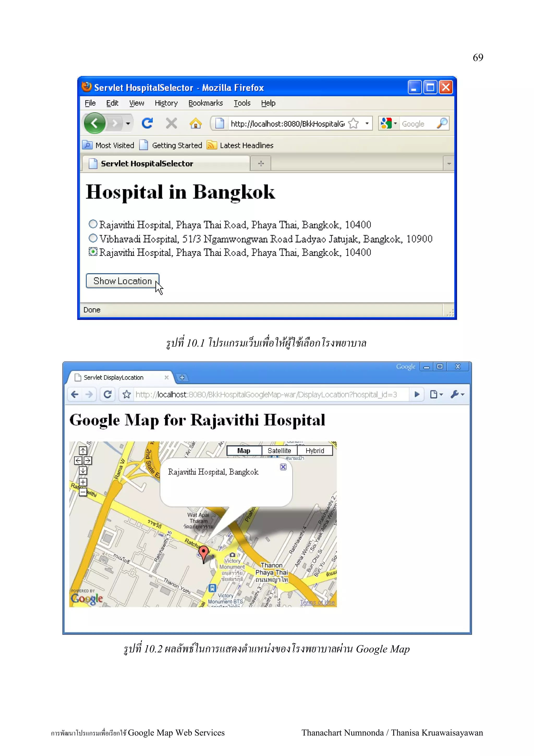Viewport: 534px width, 756px height.
Task: Click the red map marker pin
Action: click(x=204, y=553)
